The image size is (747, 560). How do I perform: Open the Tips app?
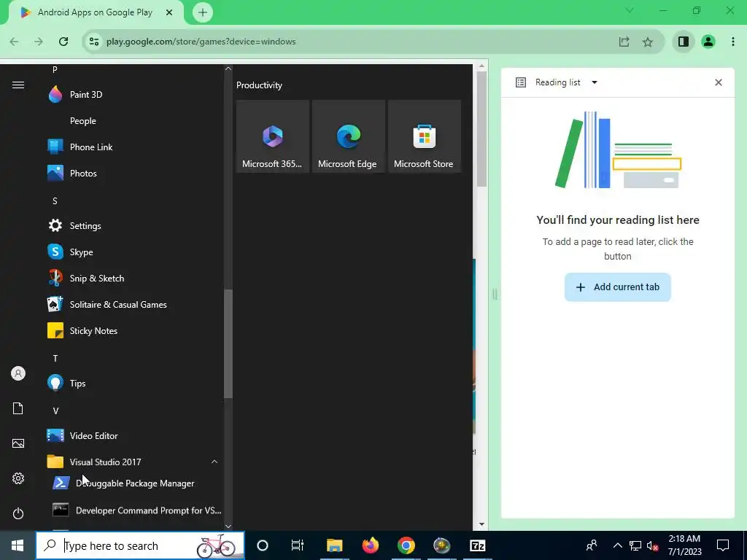click(133, 384)
